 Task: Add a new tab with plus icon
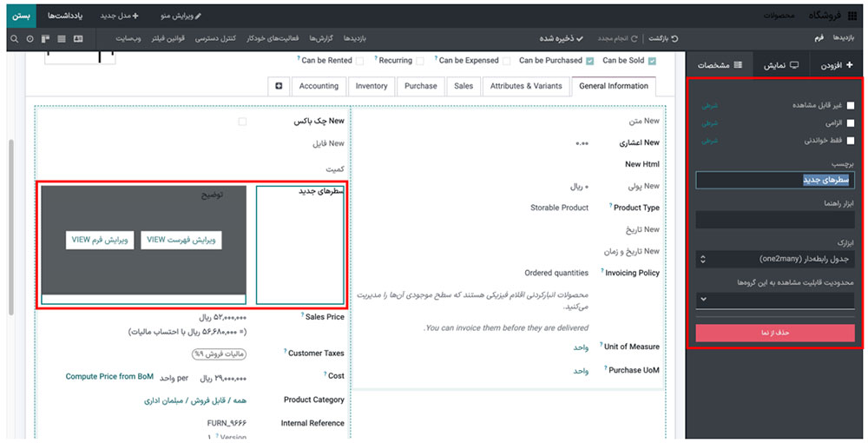279,86
